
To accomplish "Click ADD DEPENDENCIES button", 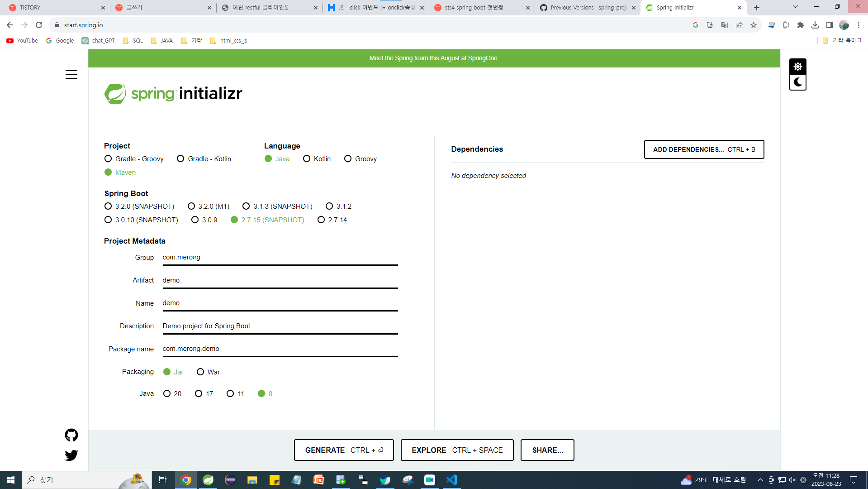I will tap(704, 149).
